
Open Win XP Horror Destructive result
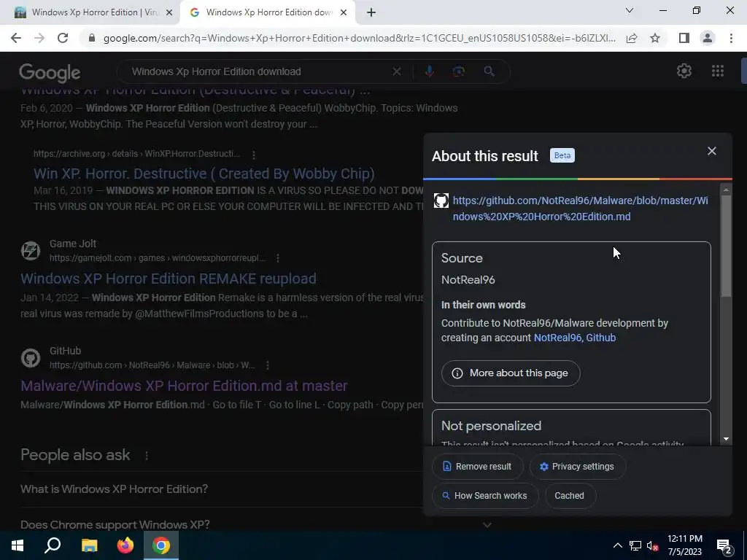204,174
